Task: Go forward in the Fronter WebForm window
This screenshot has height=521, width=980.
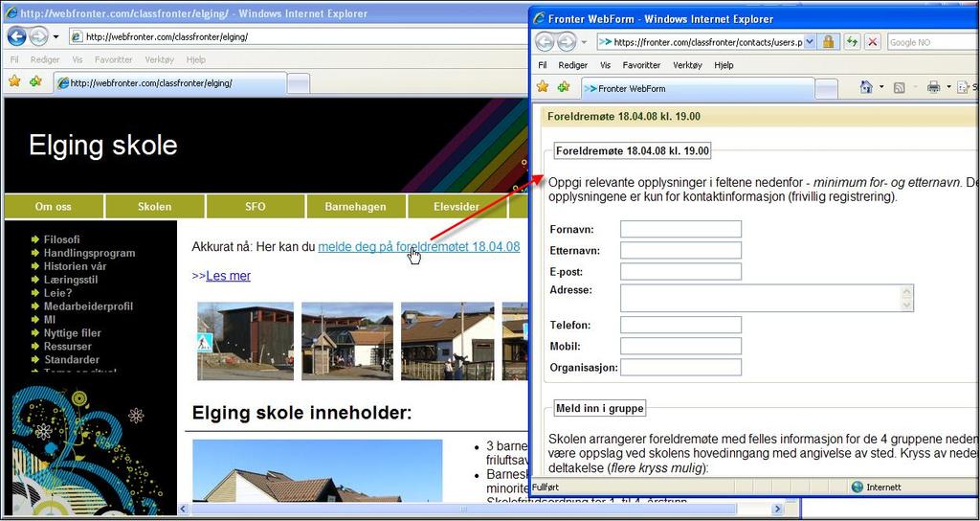Action: [x=567, y=42]
